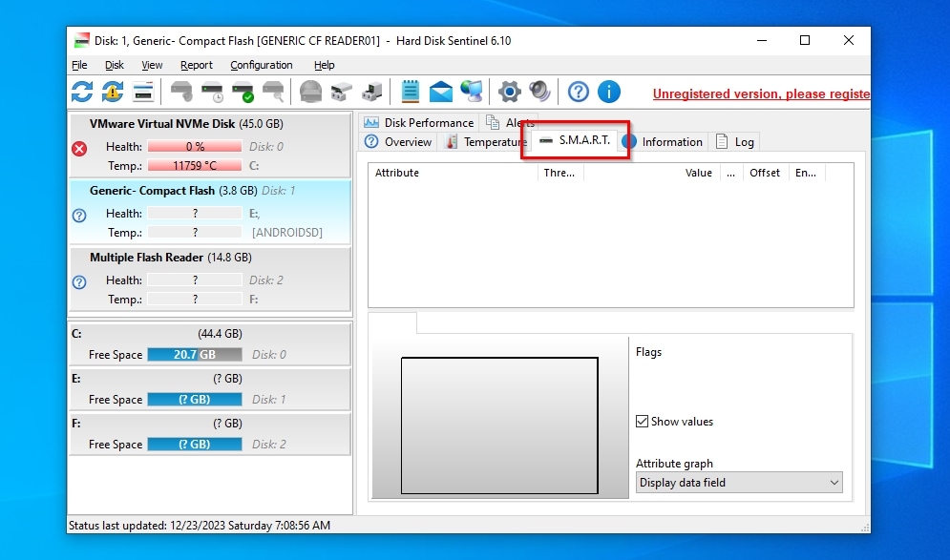Click the Status last updated status bar text
The height and width of the screenshot is (560, 950).
coord(200,526)
